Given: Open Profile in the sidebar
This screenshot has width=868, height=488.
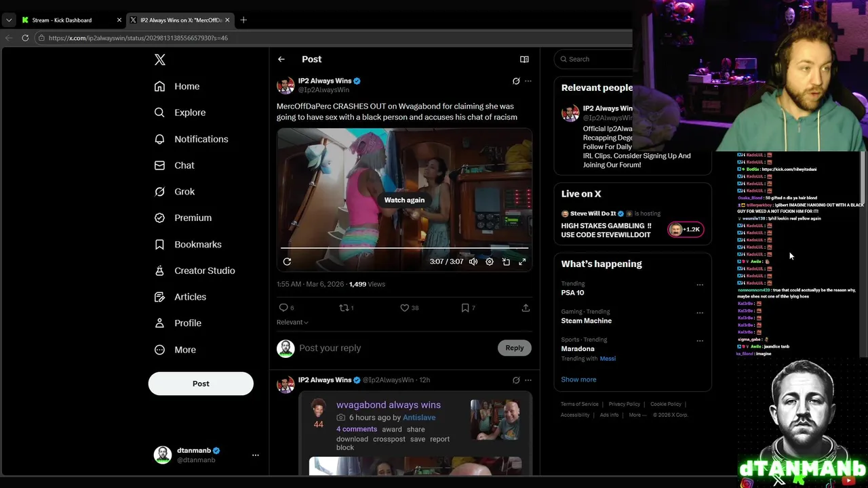Looking at the screenshot, I should pyautogui.click(x=178, y=323).
